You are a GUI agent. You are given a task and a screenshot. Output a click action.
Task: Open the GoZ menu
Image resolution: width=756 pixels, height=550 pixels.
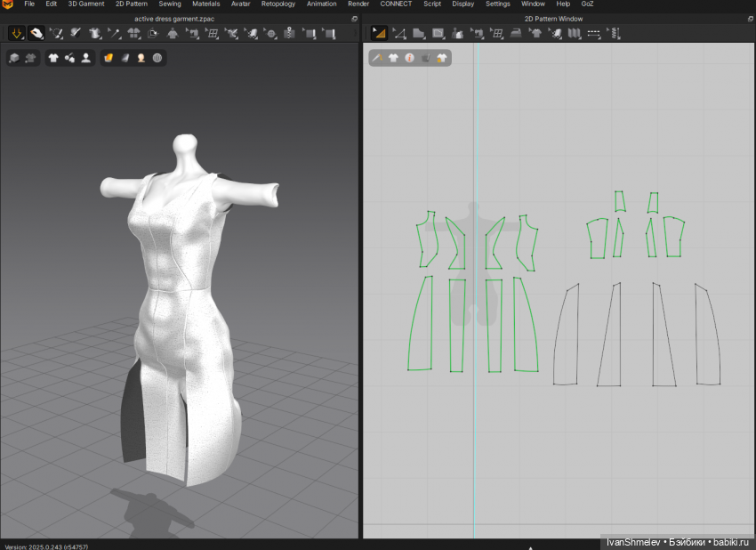[587, 4]
